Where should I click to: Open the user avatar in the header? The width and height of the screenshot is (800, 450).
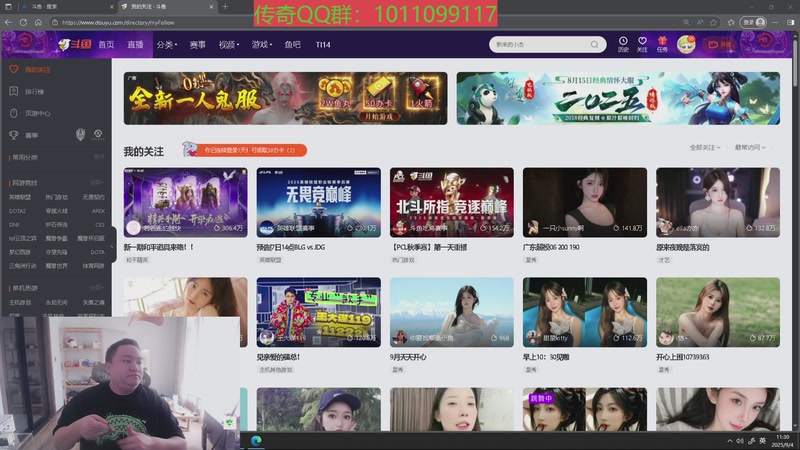(686, 44)
